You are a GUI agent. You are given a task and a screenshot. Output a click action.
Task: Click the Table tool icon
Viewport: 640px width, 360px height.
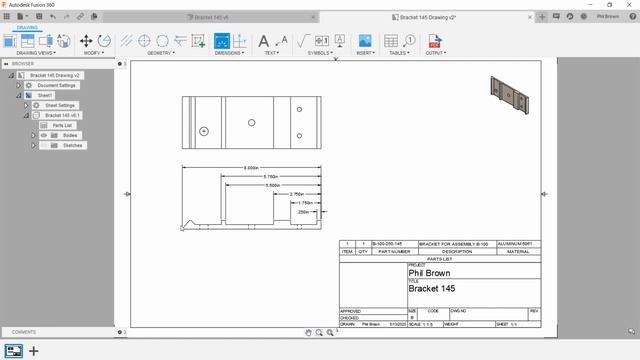(391, 41)
